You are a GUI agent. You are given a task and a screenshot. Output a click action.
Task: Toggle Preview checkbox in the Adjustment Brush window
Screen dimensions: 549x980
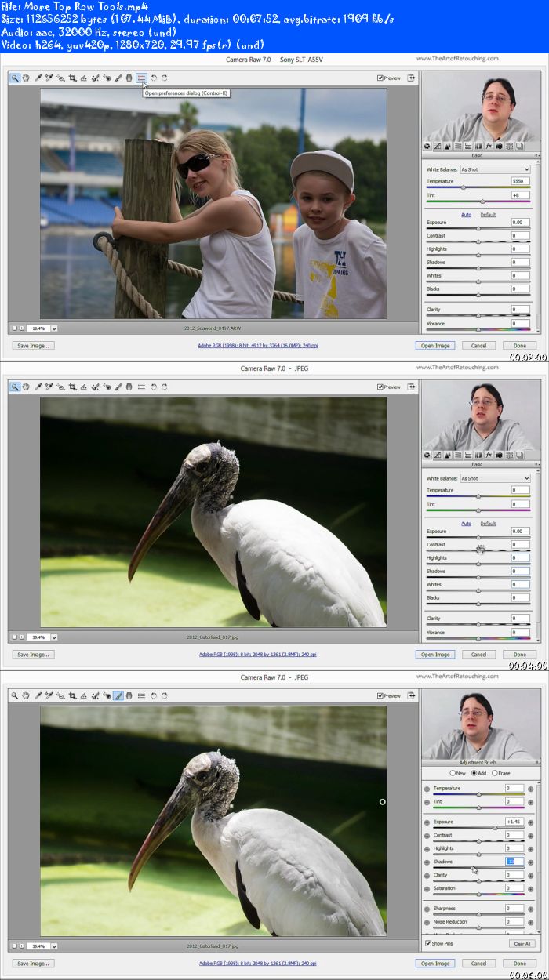380,695
